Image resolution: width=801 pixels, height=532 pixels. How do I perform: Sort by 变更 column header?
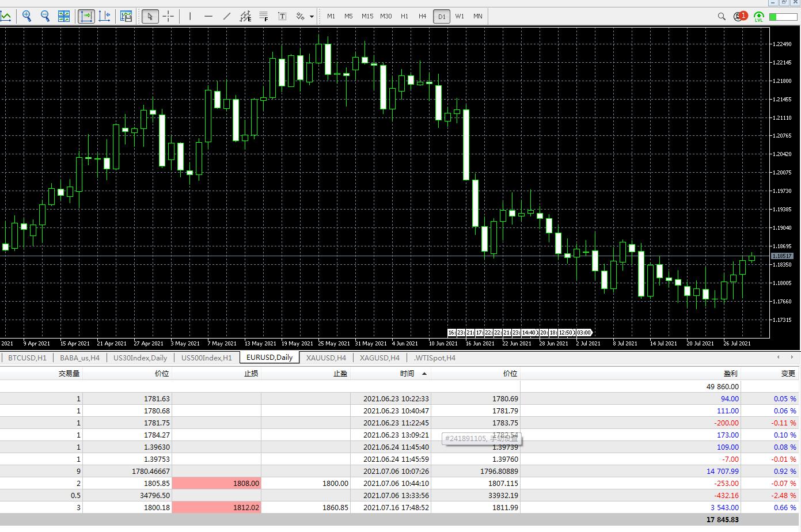770,373
